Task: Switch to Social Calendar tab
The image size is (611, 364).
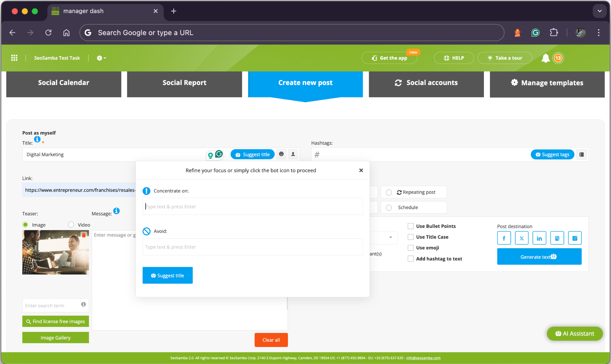Action: pyautogui.click(x=63, y=83)
